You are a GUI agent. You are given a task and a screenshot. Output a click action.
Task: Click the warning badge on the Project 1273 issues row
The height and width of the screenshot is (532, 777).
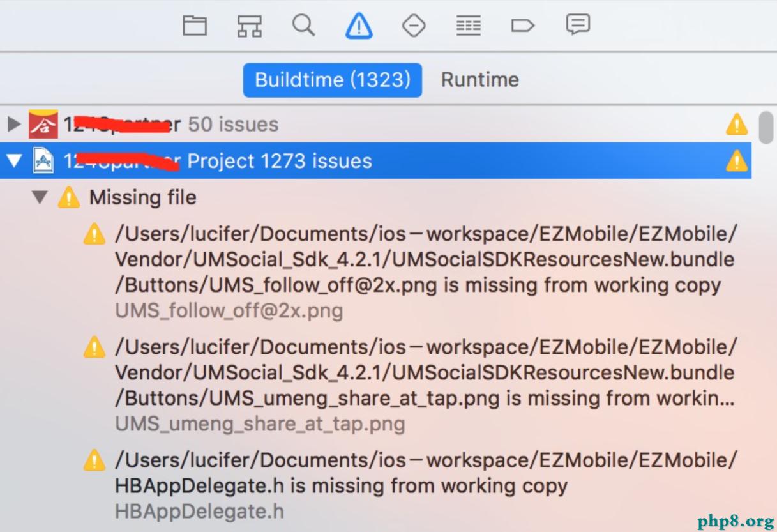coord(736,161)
